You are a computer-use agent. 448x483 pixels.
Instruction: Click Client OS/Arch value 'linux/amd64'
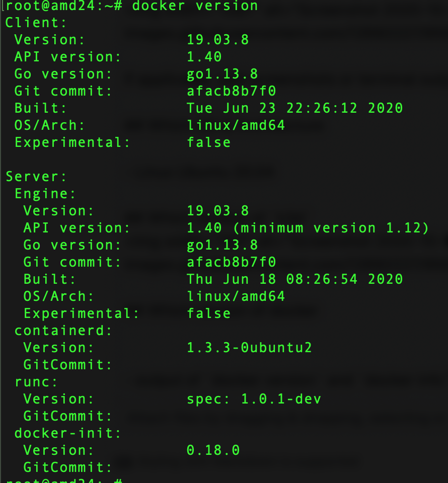point(236,125)
